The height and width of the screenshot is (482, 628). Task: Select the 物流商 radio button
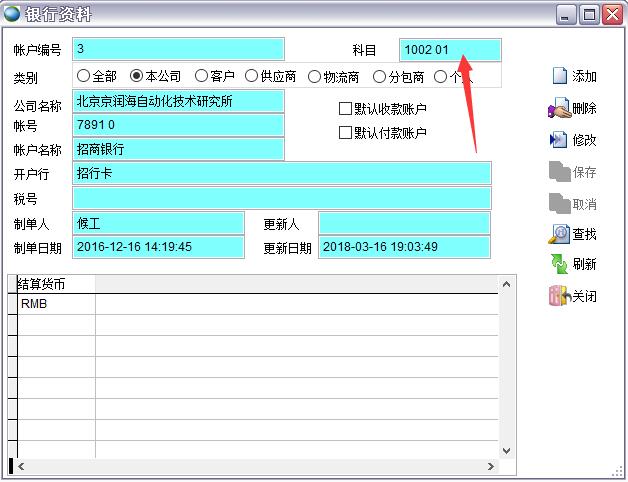316,76
